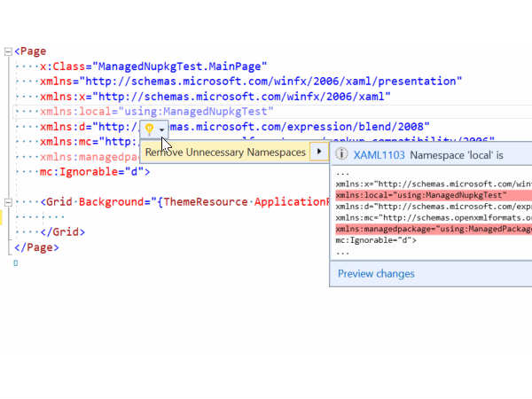Expand the submenu arrow for Remove Unnecessary Namespaces
Screen dimensions: 532x399
tap(319, 153)
